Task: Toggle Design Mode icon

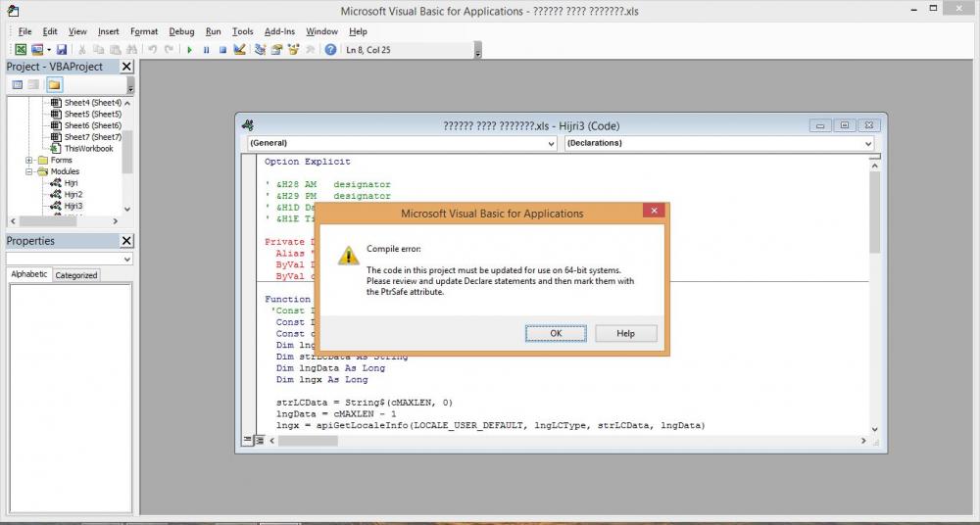Action: [x=239, y=50]
